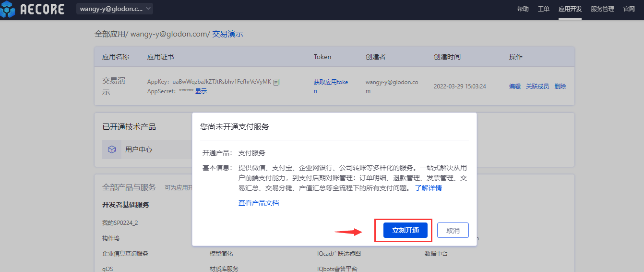Copy the AppKey using the copy icon
Image resolution: width=644 pixels, height=272 pixels.
point(276,82)
